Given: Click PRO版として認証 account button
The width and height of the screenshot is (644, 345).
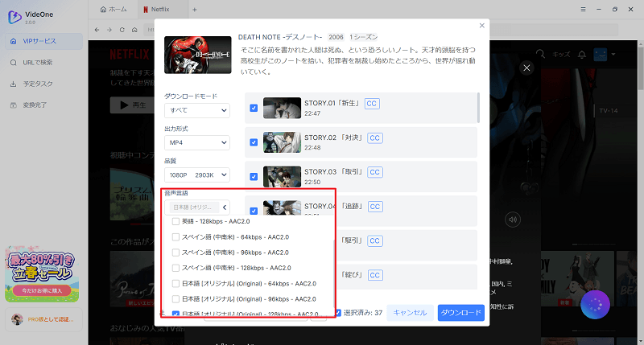Looking at the screenshot, I should (x=44, y=319).
